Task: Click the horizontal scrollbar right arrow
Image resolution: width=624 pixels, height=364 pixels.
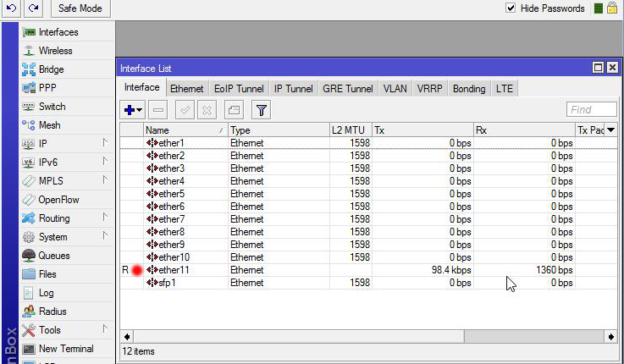Action: click(x=611, y=337)
